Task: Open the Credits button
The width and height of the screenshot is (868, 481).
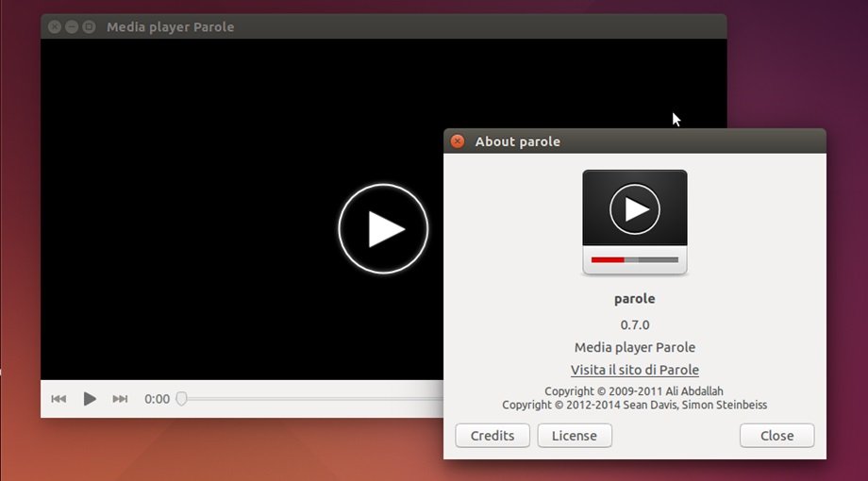Action: (492, 435)
